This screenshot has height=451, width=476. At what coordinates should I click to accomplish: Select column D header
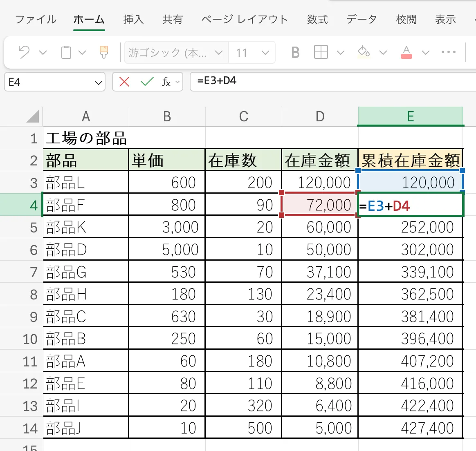[320, 117]
